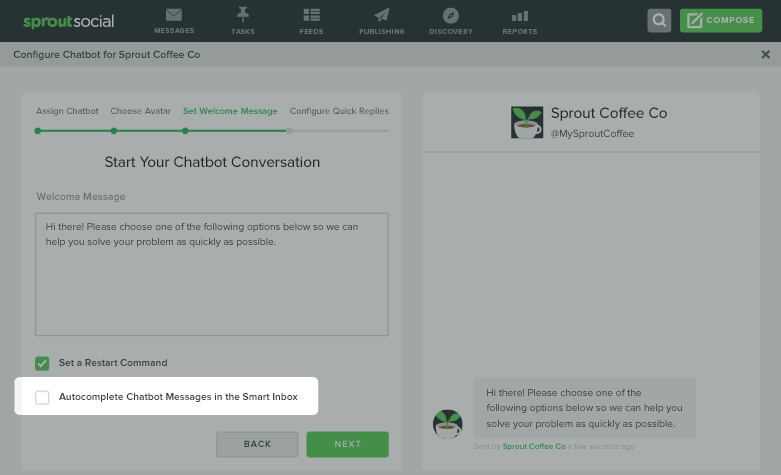Go to Assign Chatbot step

tap(67, 111)
